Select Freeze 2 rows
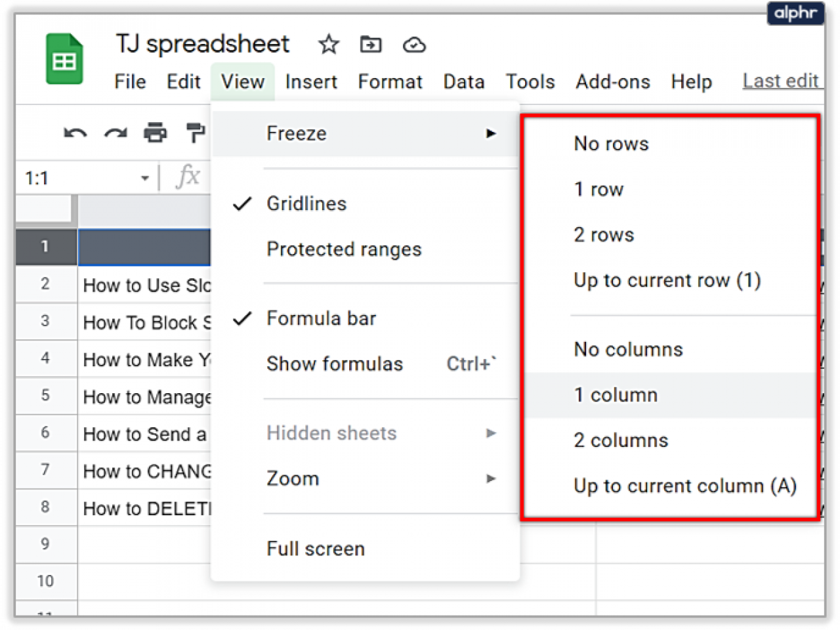 603,234
